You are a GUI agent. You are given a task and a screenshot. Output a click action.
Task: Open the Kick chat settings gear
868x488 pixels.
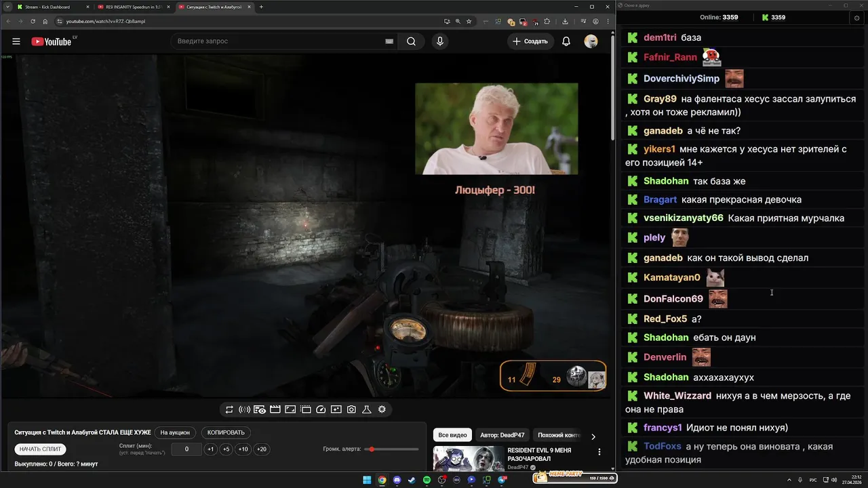point(856,18)
